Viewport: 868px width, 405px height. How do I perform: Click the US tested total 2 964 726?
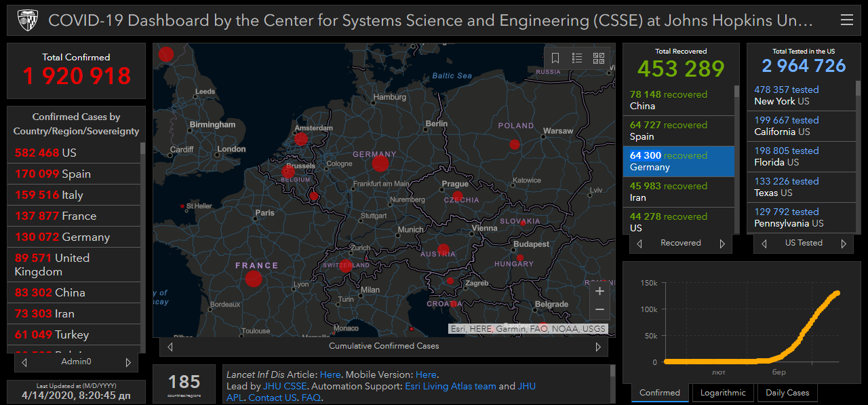[x=804, y=66]
